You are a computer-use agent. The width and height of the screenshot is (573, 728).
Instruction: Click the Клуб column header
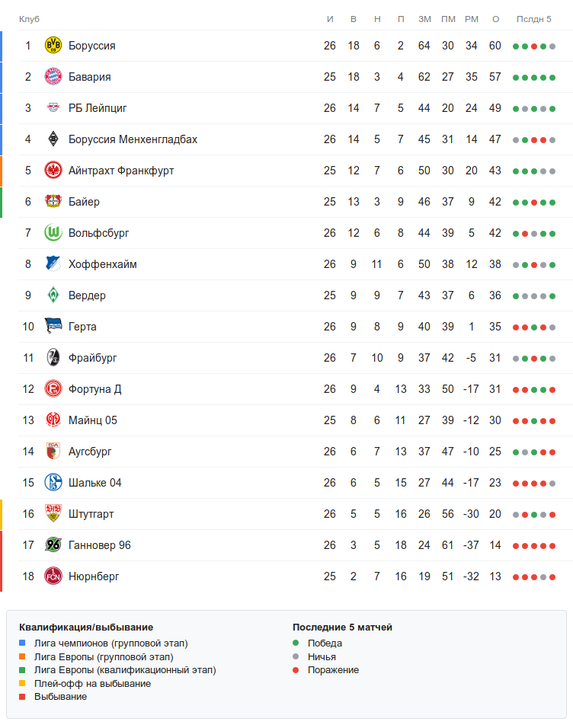coord(29,19)
